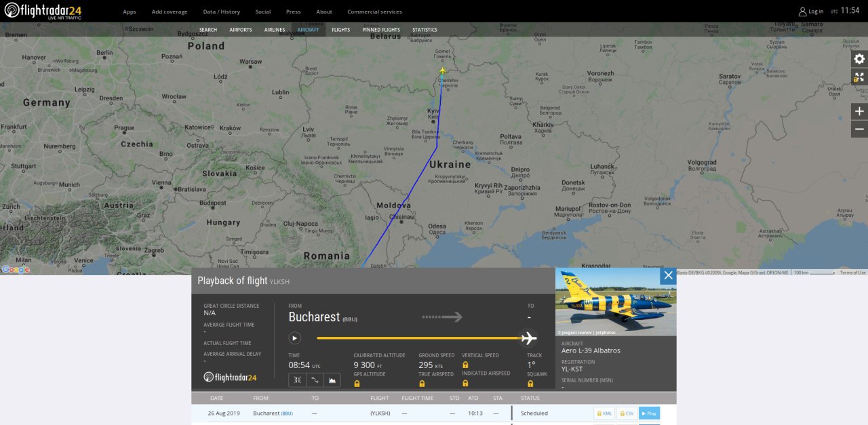Open the Press menu
Screen dimensions: 868x425
(293, 12)
